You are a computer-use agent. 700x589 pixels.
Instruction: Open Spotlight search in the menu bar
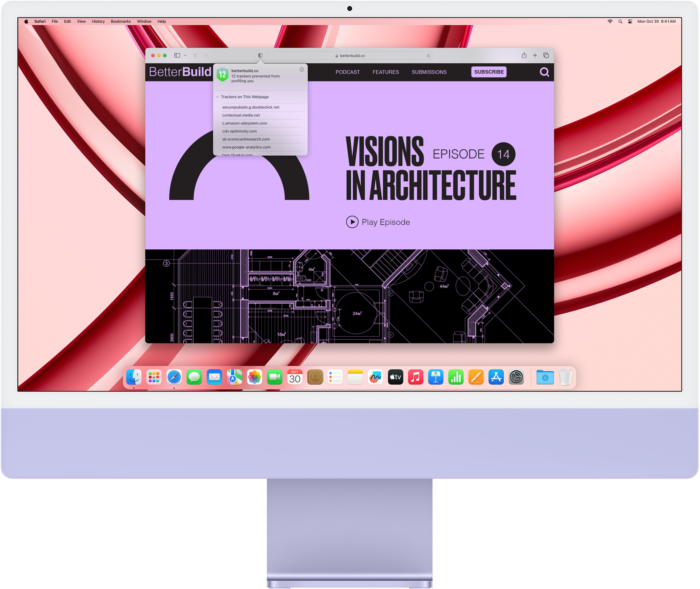[x=620, y=21]
